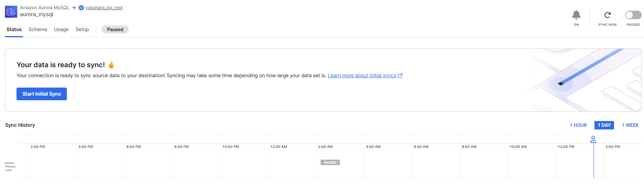Open Learn more about initial syncs link
644x184 pixels.
tap(362, 76)
